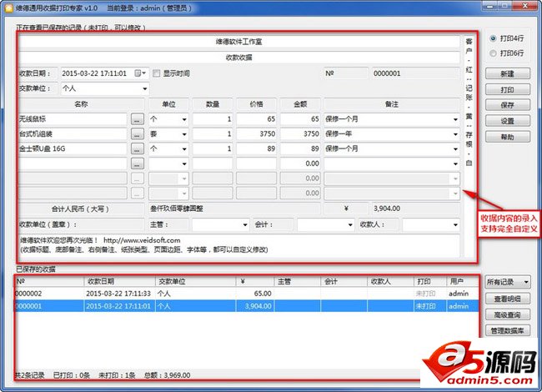Open 帮助 button
This screenshot has height=392, width=542.
click(508, 137)
